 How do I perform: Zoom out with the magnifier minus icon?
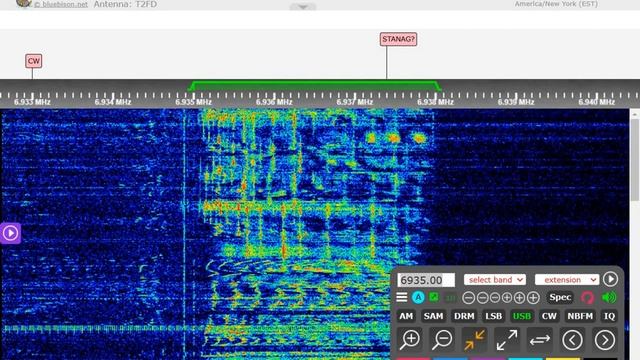coord(442,340)
